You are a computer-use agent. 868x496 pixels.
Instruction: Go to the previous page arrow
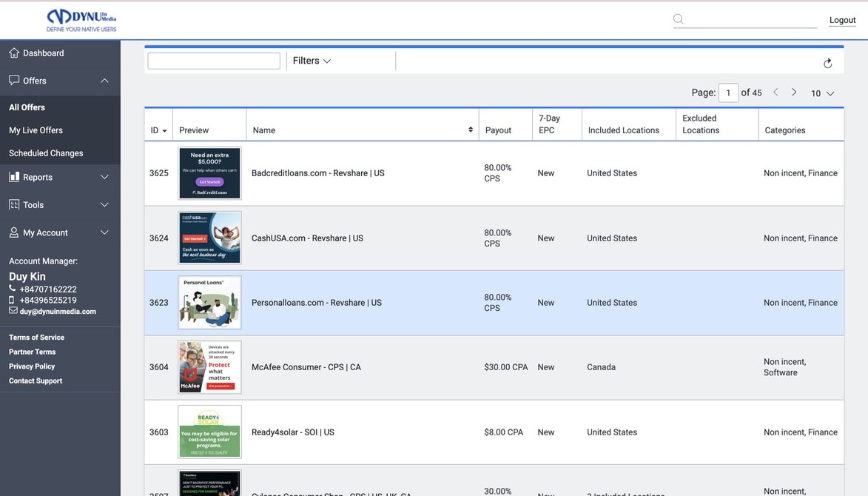pos(776,93)
